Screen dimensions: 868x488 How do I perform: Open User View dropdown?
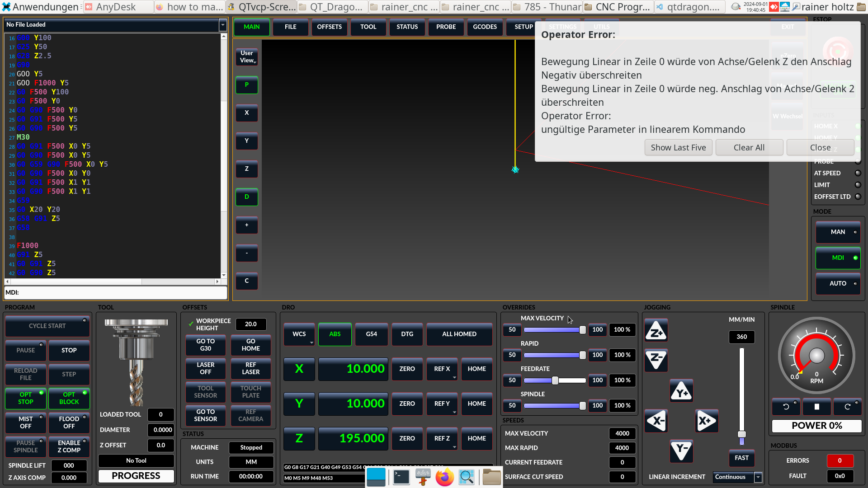coord(246,57)
